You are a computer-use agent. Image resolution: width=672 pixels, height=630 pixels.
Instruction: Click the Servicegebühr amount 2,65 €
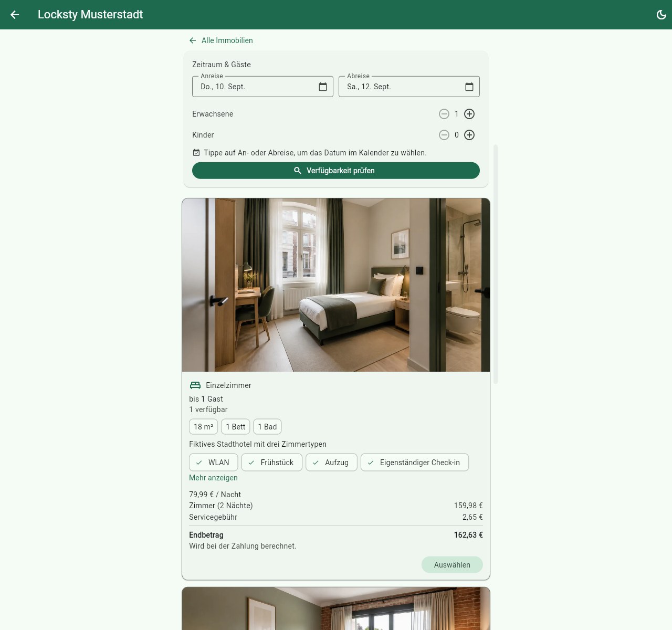(x=472, y=517)
